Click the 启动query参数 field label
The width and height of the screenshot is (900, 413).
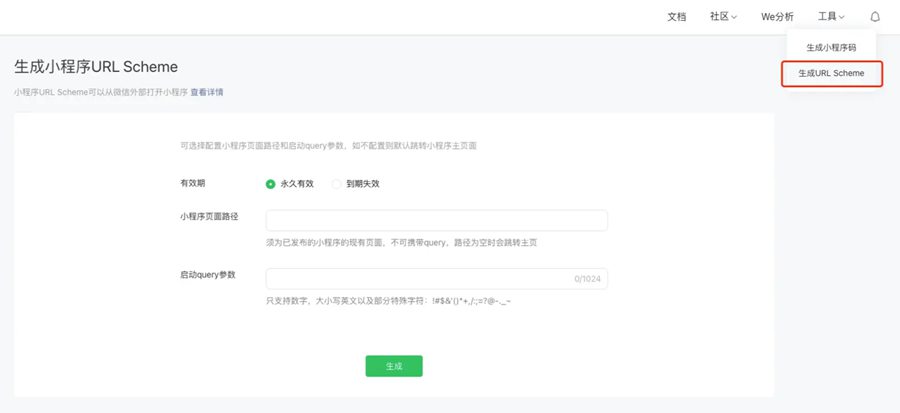[207, 274]
